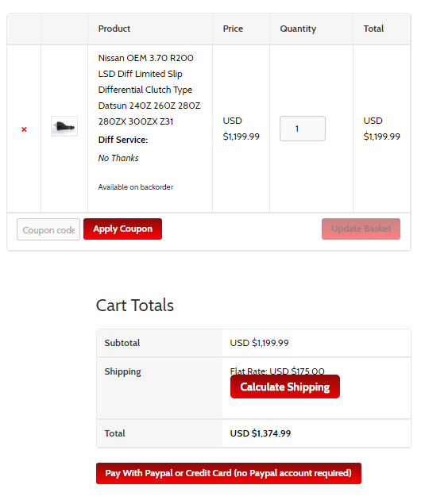The height and width of the screenshot is (504, 425).
Task: Remove the Nissan differential from the cart
Action: click(x=24, y=129)
